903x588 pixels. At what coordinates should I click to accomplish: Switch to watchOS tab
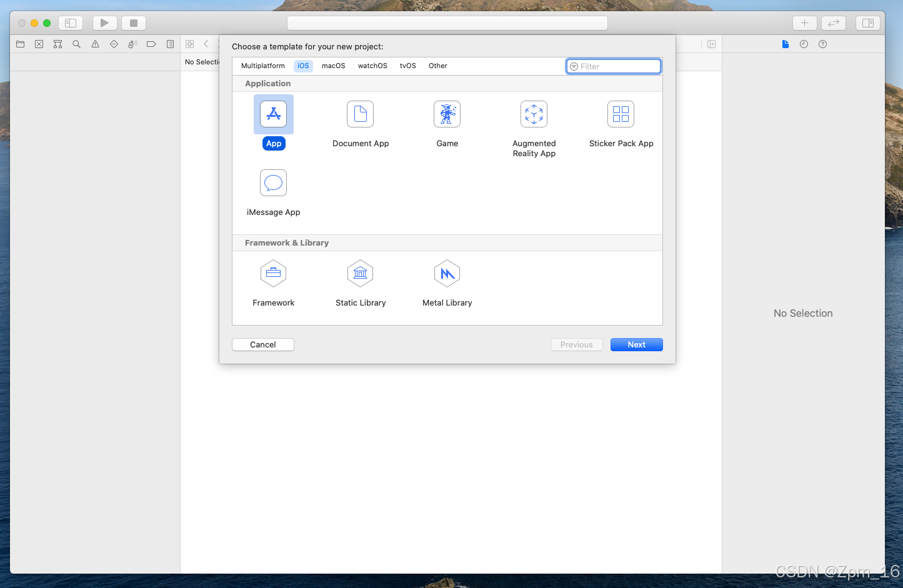pos(372,66)
